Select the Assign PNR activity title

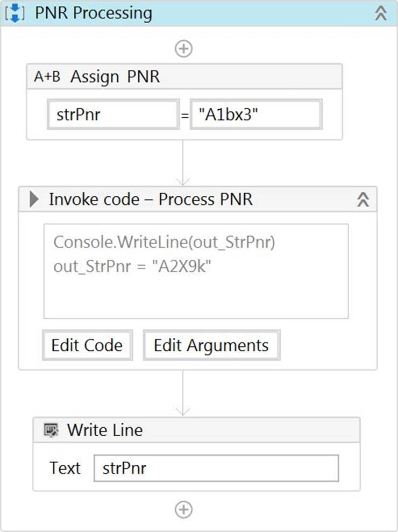point(115,77)
